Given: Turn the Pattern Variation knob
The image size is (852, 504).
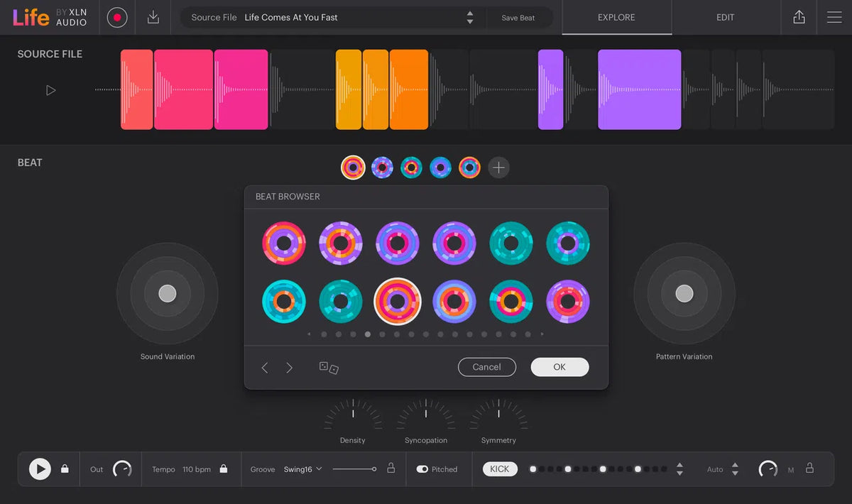Looking at the screenshot, I should coord(684,294).
